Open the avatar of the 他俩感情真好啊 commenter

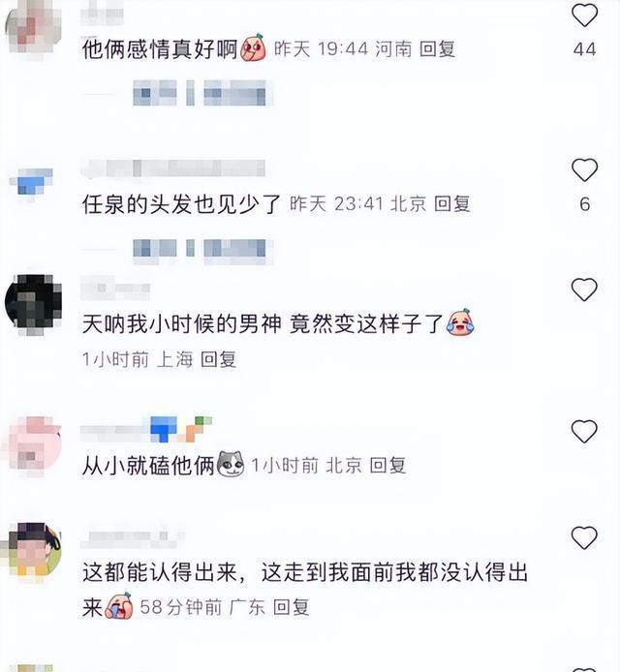(34, 26)
